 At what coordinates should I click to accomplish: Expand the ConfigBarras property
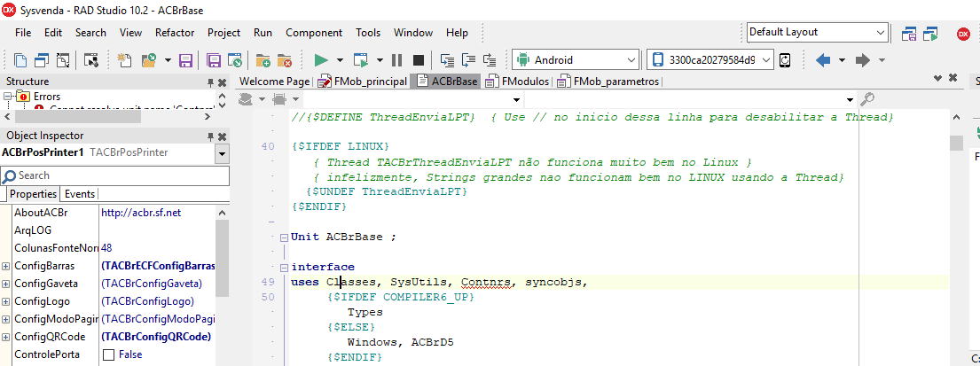coord(5,266)
